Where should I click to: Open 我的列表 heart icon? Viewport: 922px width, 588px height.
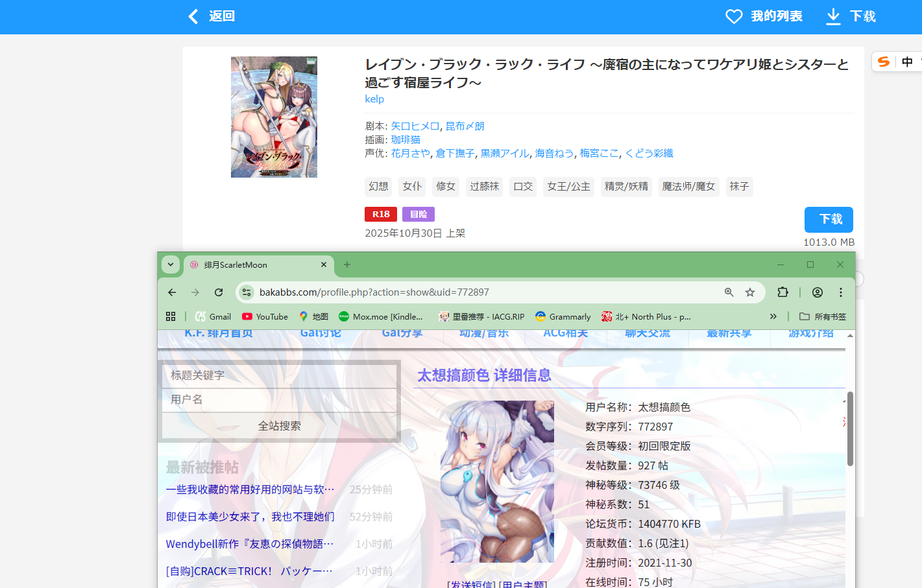click(x=734, y=16)
